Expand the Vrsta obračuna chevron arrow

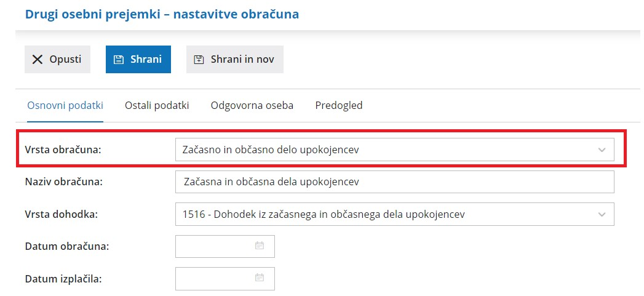pos(602,150)
